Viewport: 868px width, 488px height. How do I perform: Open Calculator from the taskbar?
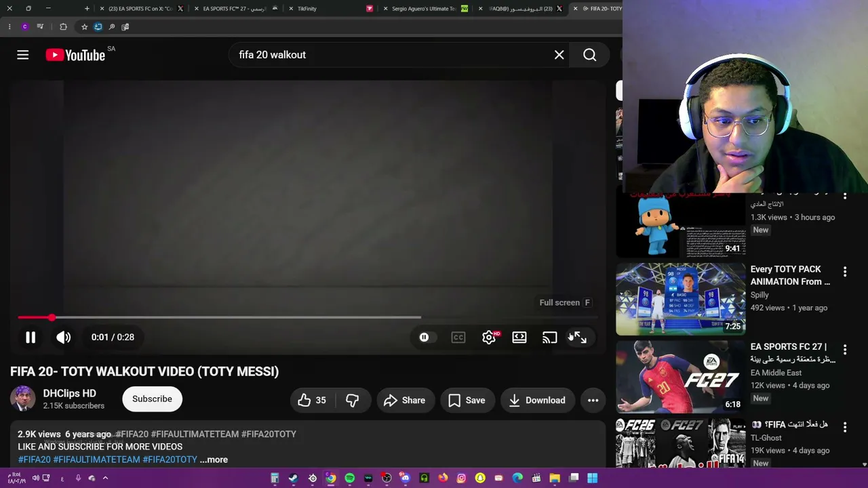275,478
